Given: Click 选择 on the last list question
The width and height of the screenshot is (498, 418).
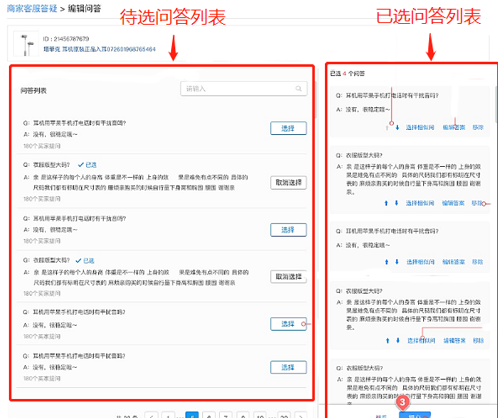Looking at the screenshot, I should [288, 367].
